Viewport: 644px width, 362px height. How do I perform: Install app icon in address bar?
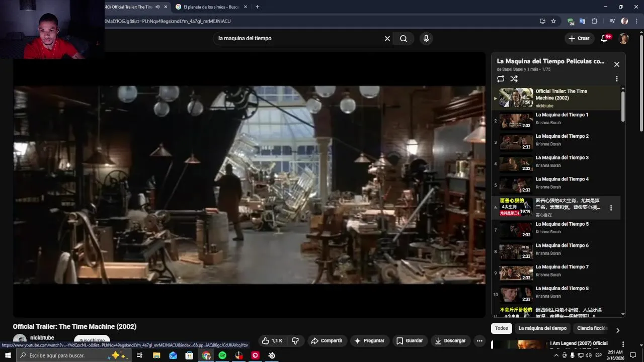pos(542,21)
